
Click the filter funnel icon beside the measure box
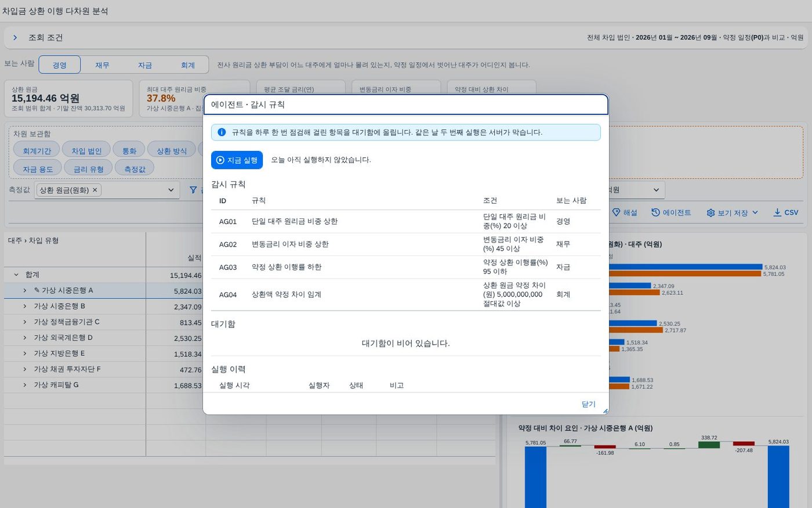tap(193, 190)
